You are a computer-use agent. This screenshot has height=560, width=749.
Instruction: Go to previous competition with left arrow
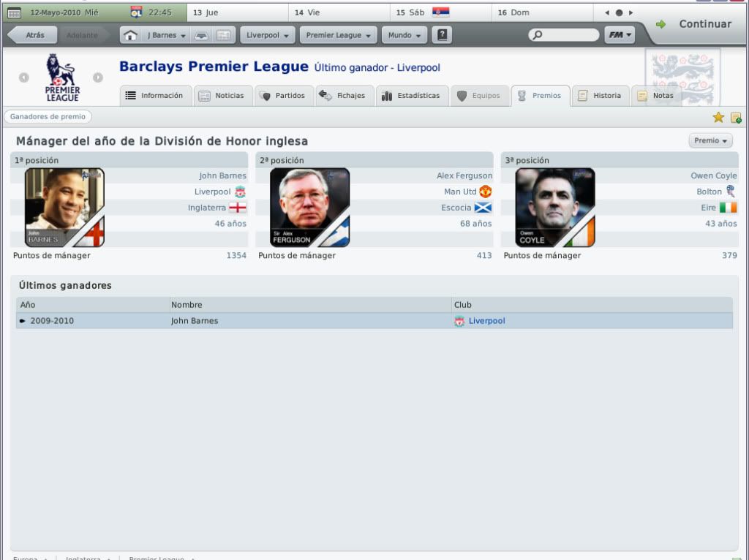tap(24, 77)
